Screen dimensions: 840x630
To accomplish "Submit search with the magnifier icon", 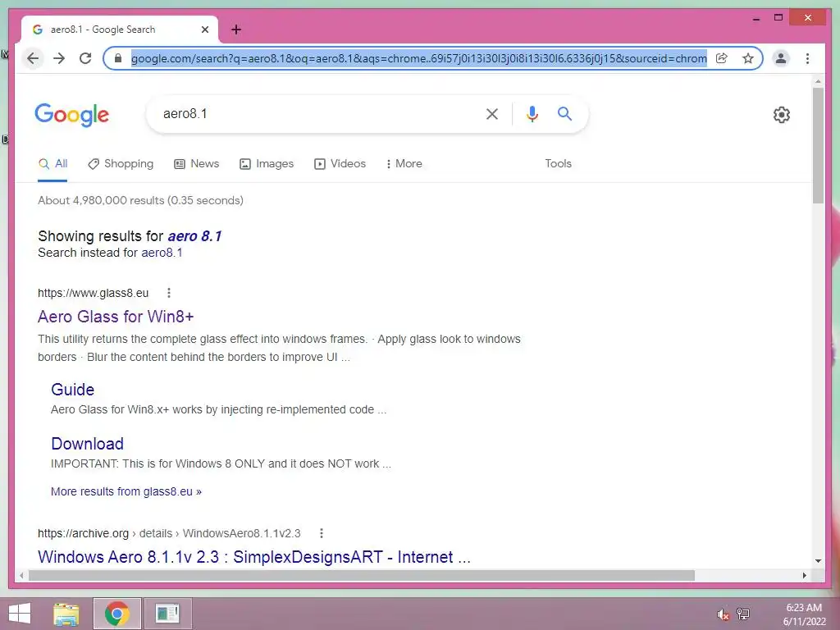I will tap(564, 113).
